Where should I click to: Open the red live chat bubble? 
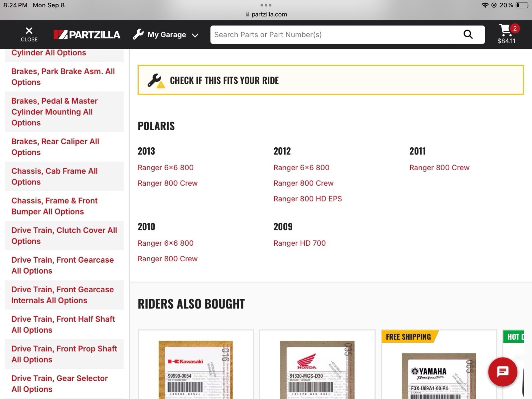pyautogui.click(x=503, y=372)
